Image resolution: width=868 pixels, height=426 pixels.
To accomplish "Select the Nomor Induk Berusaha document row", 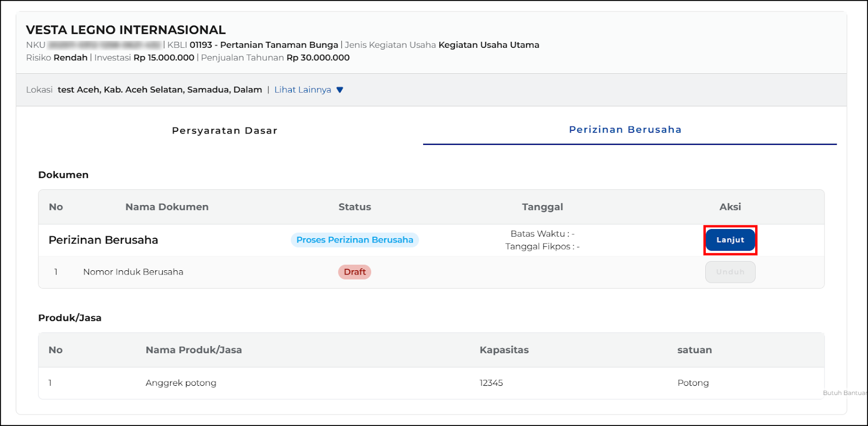I will point(133,272).
